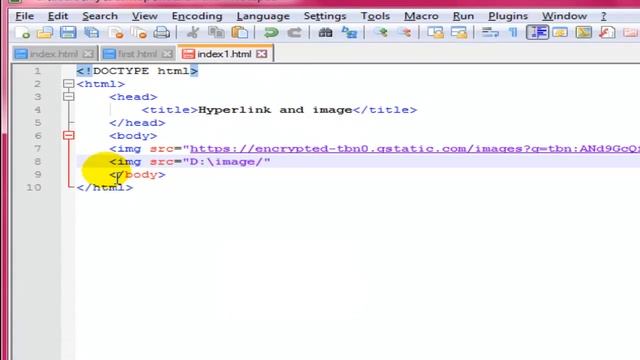Place cursor in the D:\image/ src value

click(226, 162)
